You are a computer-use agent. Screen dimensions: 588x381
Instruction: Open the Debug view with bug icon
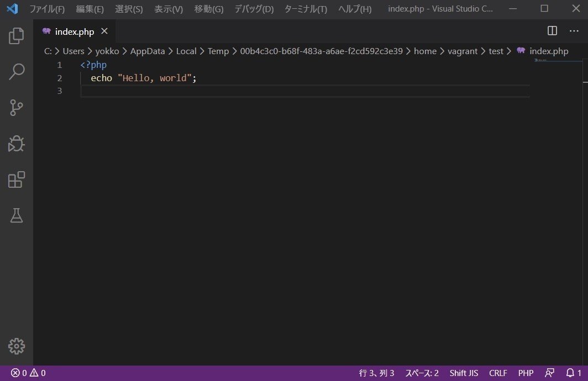tap(16, 144)
